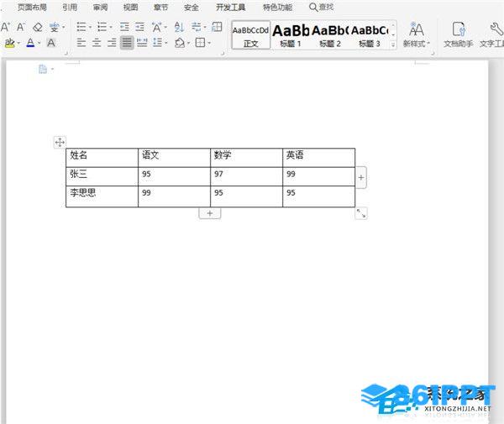This screenshot has width=504, height=424.
Task: Expand the styles gallery more arrow
Action: tap(393, 45)
